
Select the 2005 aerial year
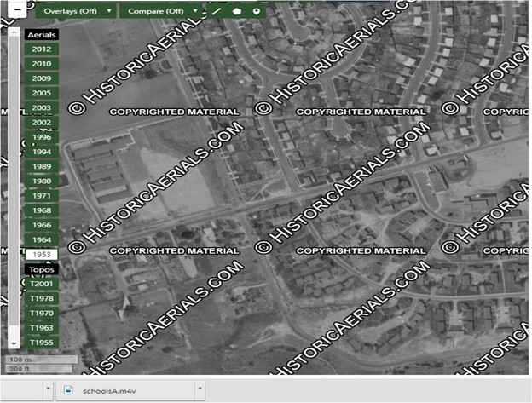tap(42, 93)
